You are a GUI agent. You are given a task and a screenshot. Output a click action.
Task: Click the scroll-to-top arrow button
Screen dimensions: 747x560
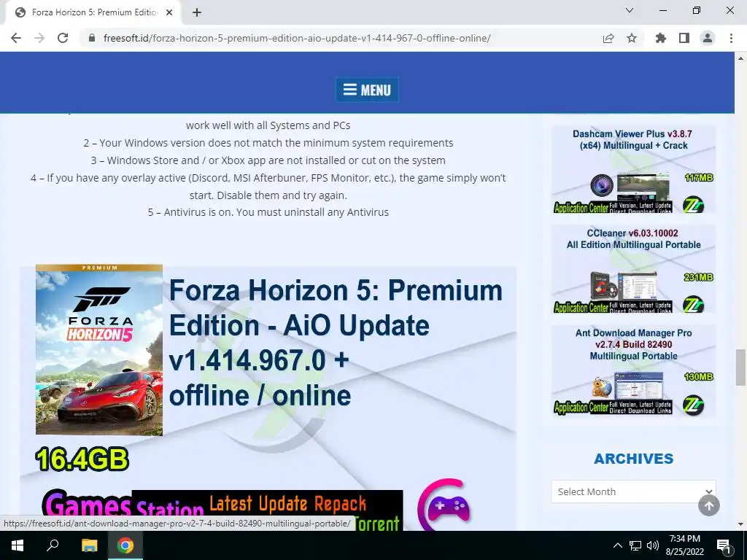tap(709, 505)
